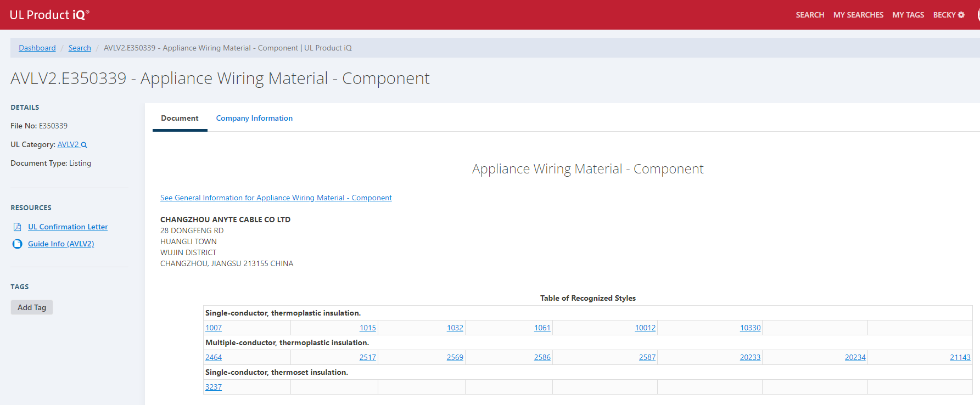Click the AVLV2.E350339 page title heading
Viewport: 980px width, 405px height.
(x=220, y=78)
